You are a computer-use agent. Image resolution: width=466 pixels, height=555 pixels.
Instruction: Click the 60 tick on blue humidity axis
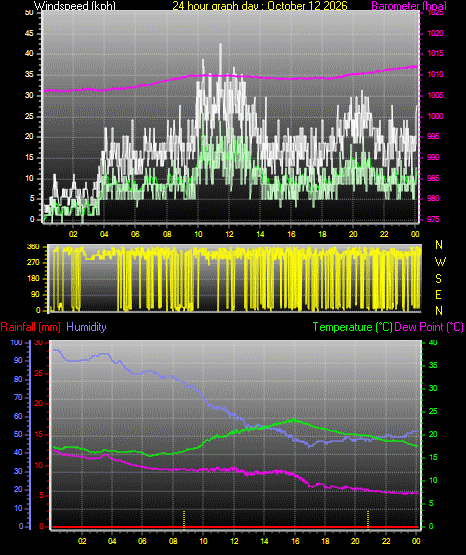(18, 417)
